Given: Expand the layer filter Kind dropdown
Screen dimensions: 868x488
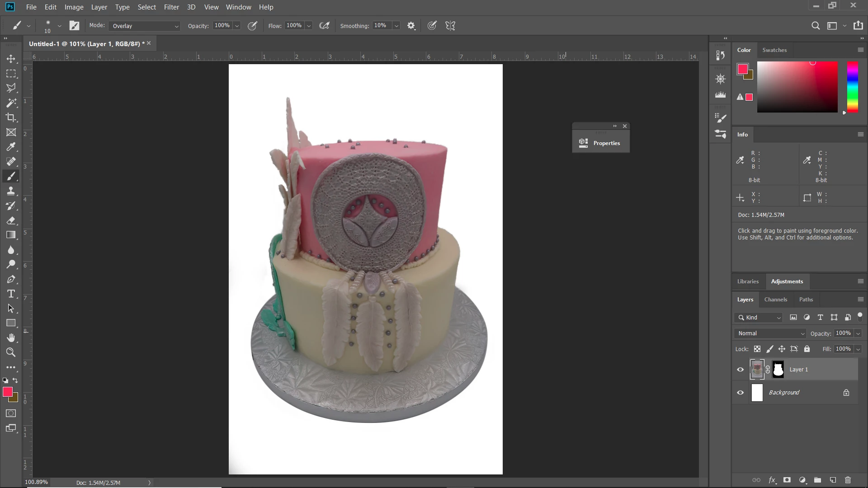Looking at the screenshot, I should tap(758, 318).
